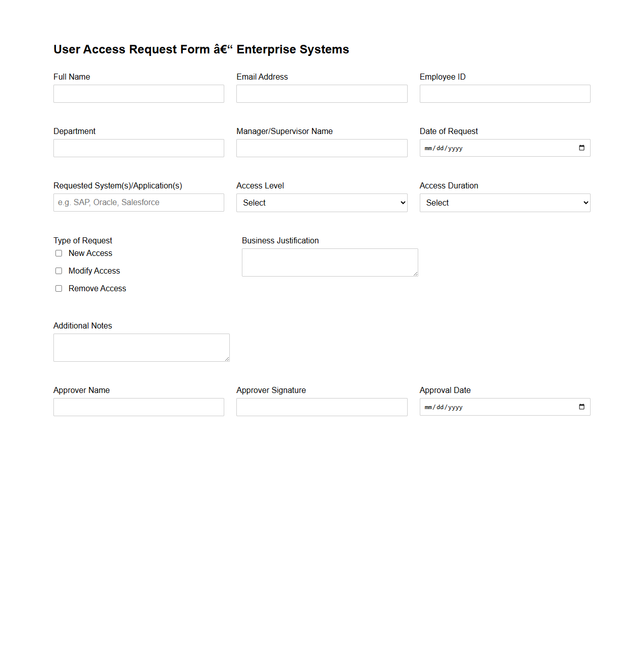Expand the Access Level select showing Select

(321, 203)
